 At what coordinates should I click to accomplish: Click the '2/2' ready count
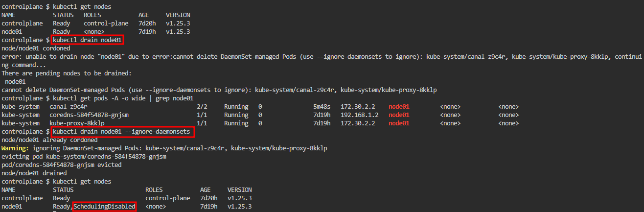click(x=202, y=107)
